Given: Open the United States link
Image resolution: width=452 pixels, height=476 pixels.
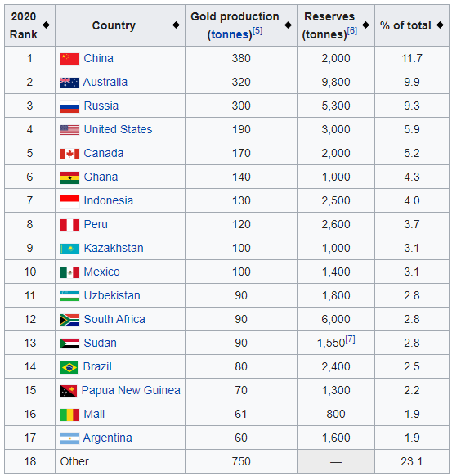Looking at the screenshot, I should click(118, 129).
